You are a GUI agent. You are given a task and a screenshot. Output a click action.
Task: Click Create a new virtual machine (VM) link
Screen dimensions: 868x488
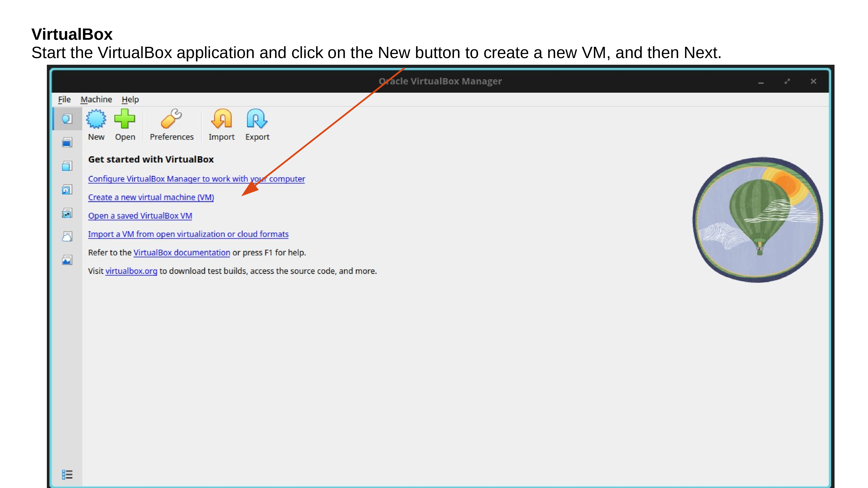pyautogui.click(x=151, y=197)
